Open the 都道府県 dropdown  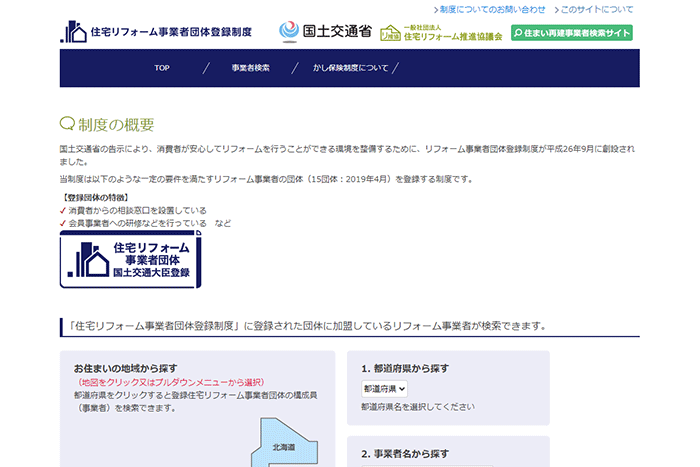pos(384,389)
